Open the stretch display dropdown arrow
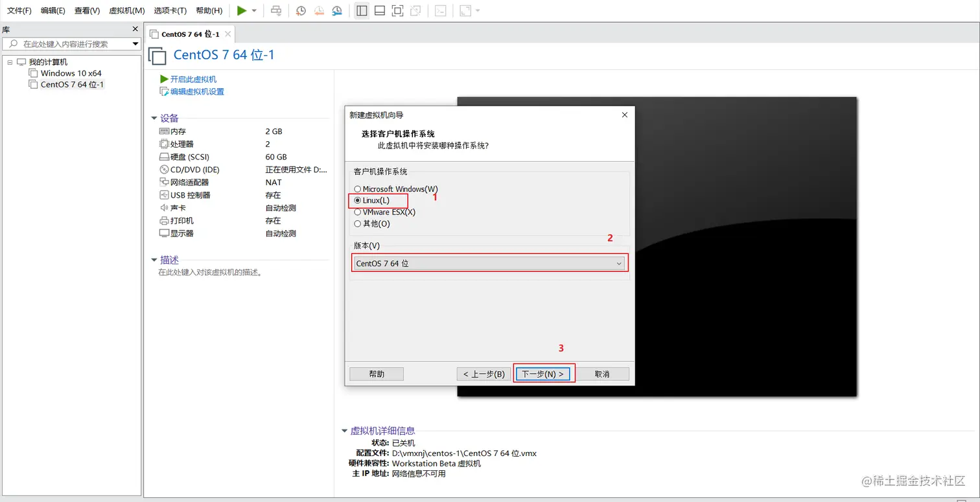 (478, 10)
